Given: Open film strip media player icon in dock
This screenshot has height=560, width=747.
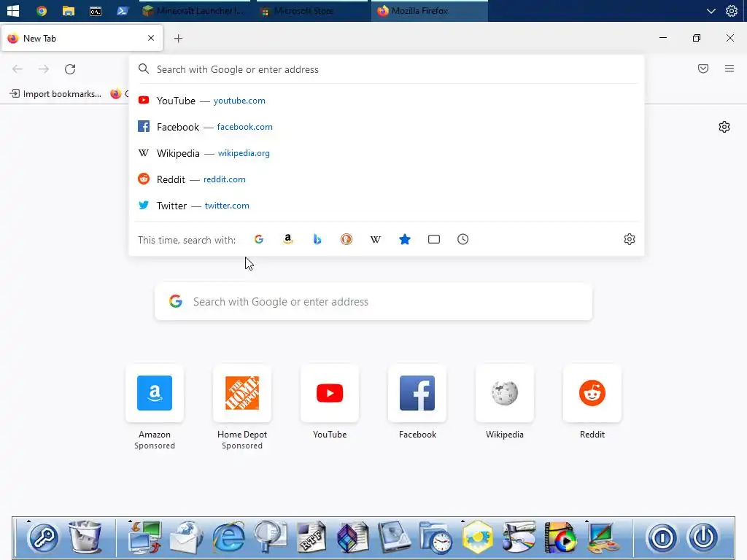Looking at the screenshot, I should point(560,537).
